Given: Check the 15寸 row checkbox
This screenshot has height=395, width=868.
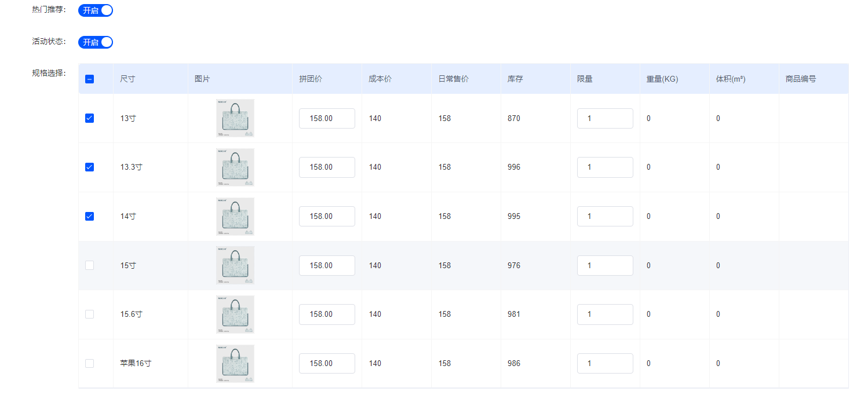Looking at the screenshot, I should [89, 265].
